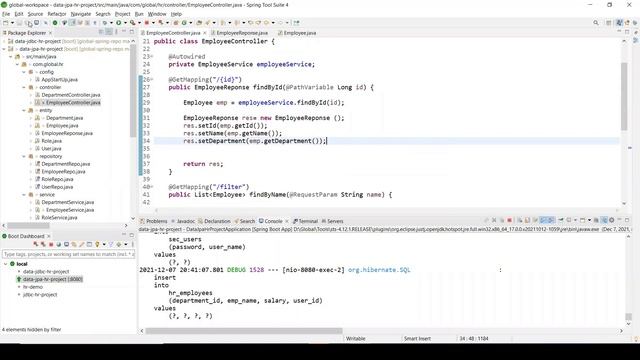This screenshot has width=640, height=360.
Task: Open the Window menu
Action: pos(157,14)
